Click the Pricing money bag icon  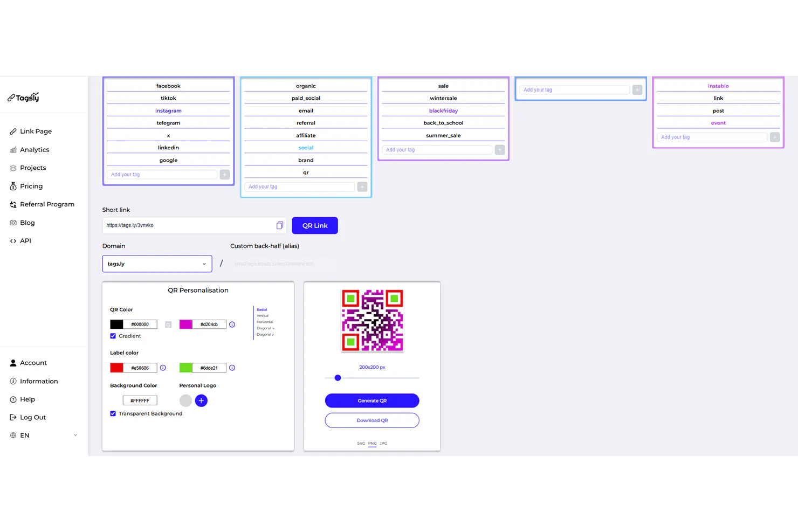pyautogui.click(x=13, y=186)
